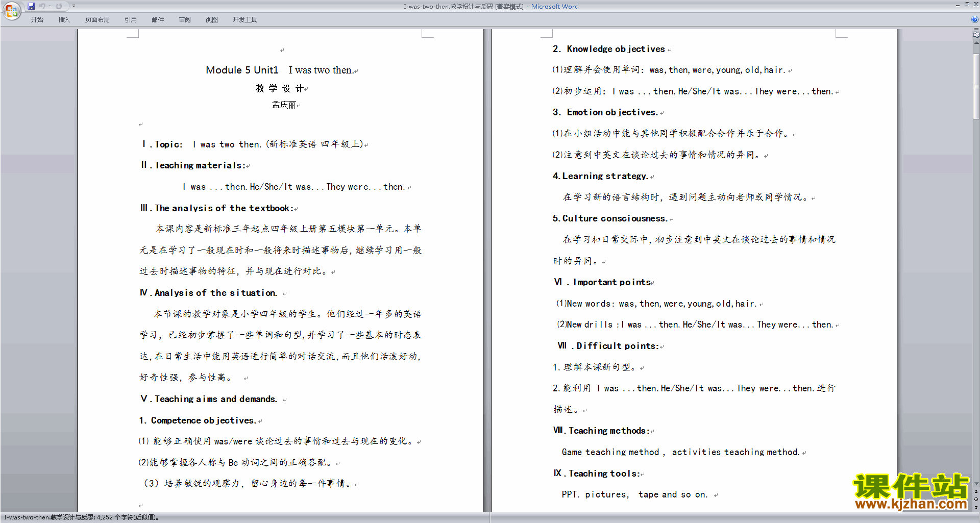Viewport: 980px width, 523px height.
Task: Click the line '5.Culture consciousness.'
Action: click(610, 218)
